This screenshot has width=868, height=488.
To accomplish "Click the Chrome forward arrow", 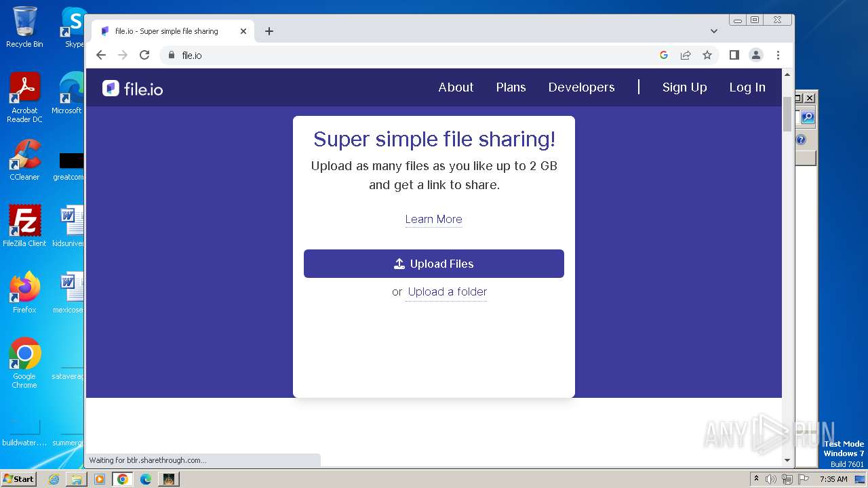I will pos(123,55).
